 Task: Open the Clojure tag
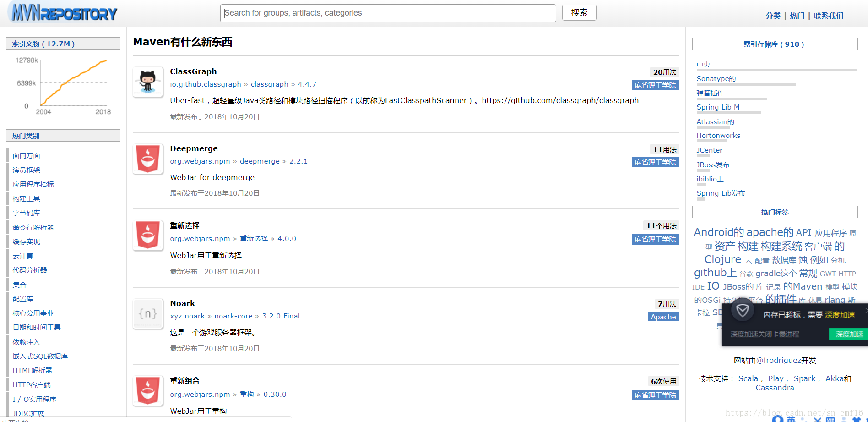(x=722, y=259)
